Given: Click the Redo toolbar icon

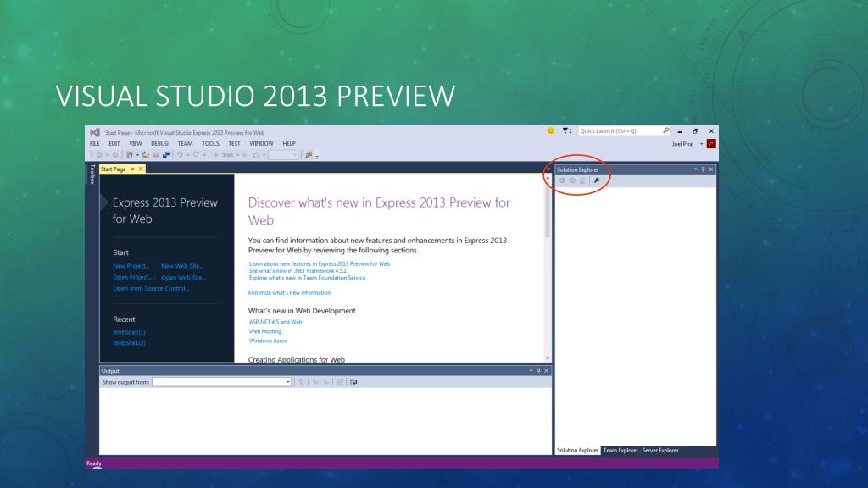Looking at the screenshot, I should pyautogui.click(x=196, y=155).
